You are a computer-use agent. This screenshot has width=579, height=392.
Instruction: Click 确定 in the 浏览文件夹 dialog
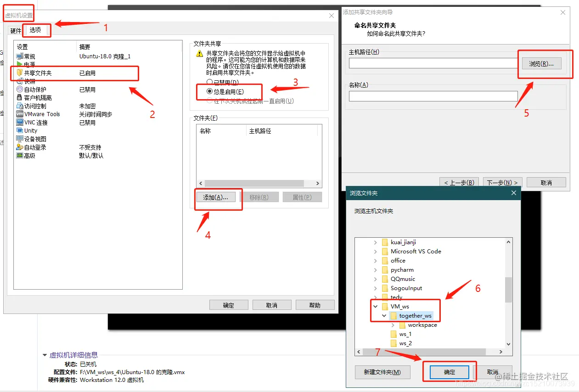[x=450, y=372]
